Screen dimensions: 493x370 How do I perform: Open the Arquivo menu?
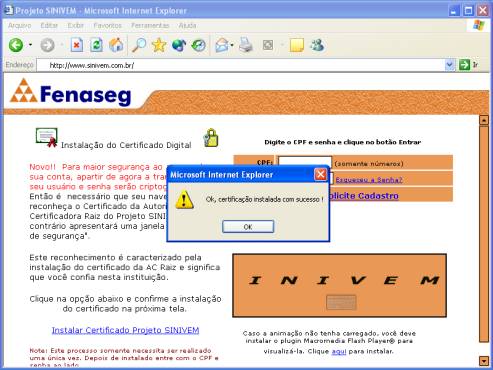click(20, 25)
